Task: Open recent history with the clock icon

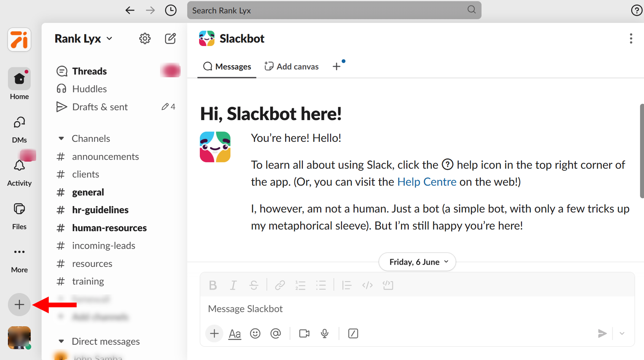Action: point(171,10)
